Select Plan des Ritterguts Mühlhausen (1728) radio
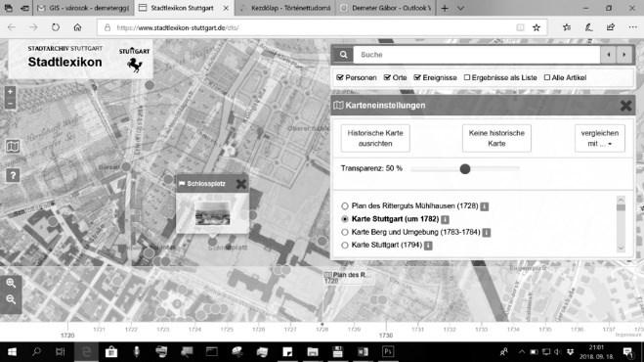 coord(345,206)
